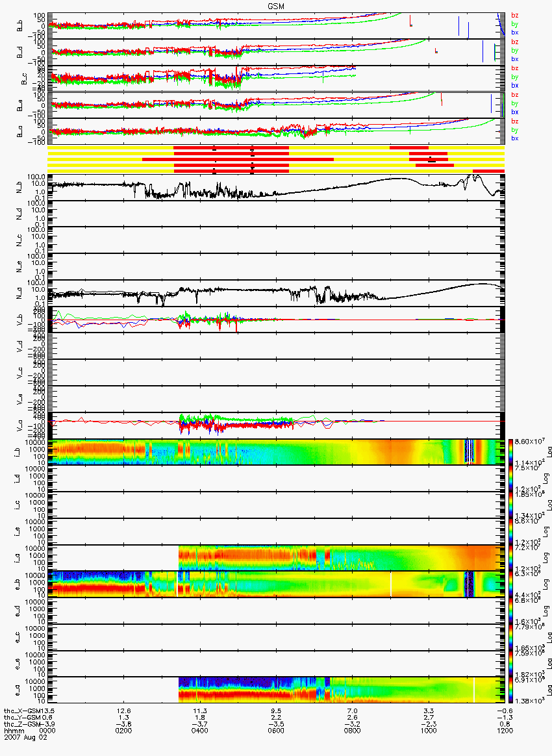552x756 pixels.
Task: Pick the V_a velocity axis label
Action: (19, 425)
